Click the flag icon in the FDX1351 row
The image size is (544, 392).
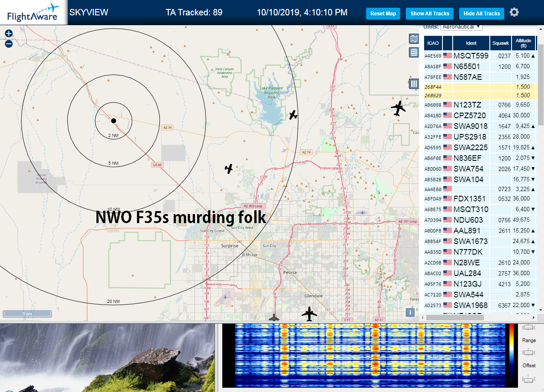448,198
